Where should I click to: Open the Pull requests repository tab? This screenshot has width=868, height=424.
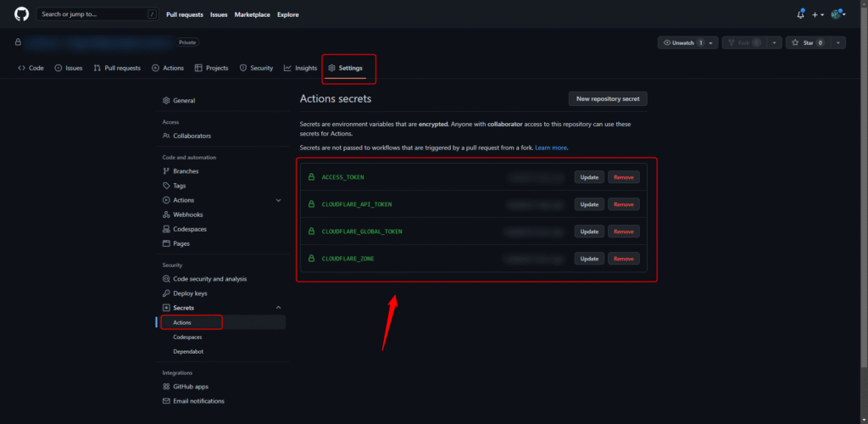click(117, 68)
